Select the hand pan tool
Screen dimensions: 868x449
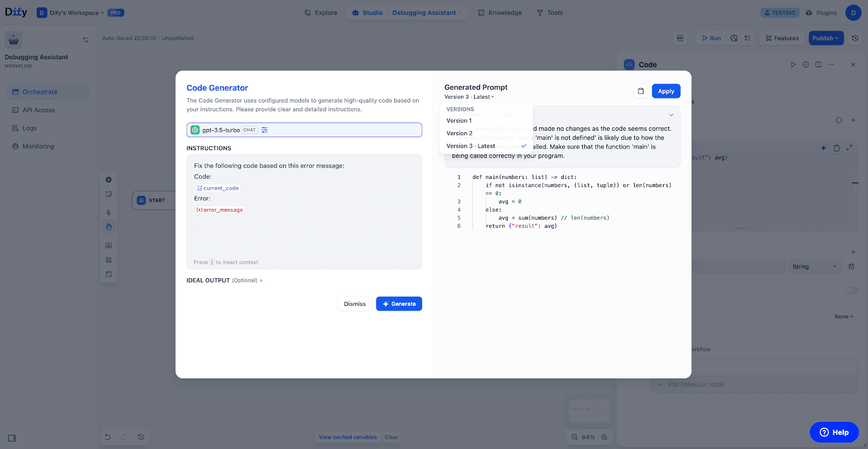pos(108,227)
